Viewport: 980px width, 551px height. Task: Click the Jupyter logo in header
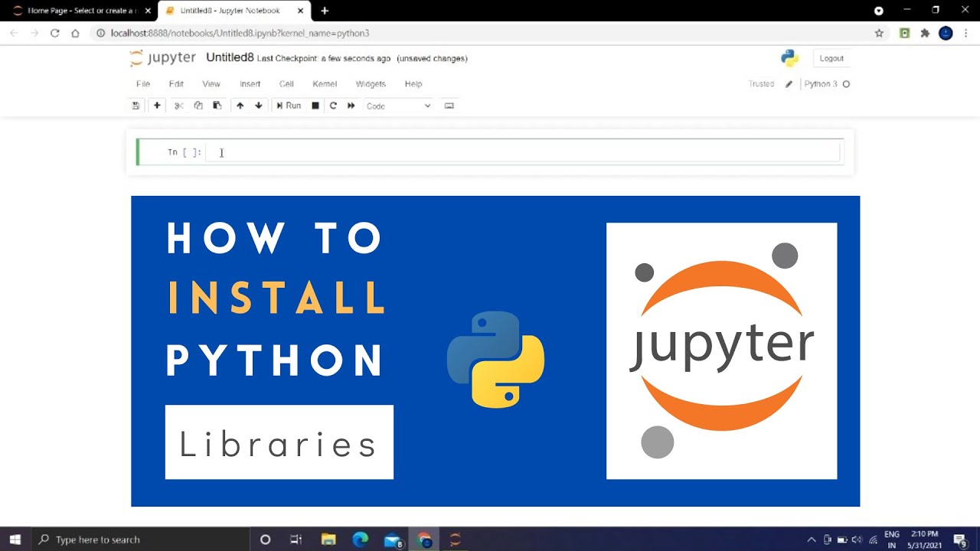coord(163,58)
